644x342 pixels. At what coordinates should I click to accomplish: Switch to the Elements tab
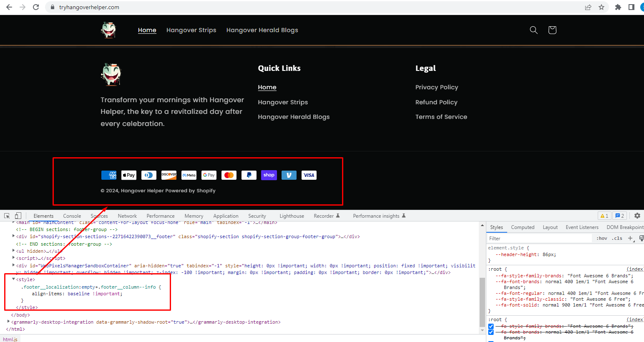(43, 216)
